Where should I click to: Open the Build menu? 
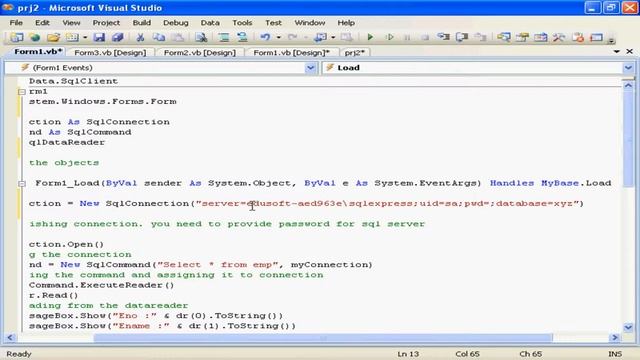tap(142, 23)
